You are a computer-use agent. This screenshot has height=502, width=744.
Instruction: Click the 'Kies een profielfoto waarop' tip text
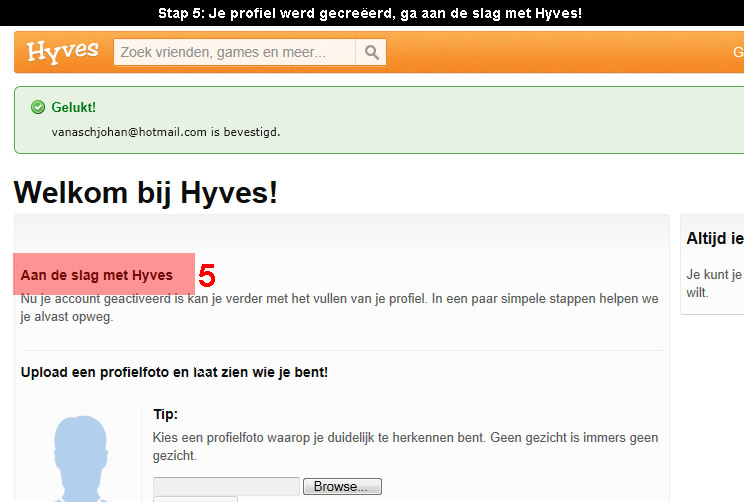click(405, 446)
